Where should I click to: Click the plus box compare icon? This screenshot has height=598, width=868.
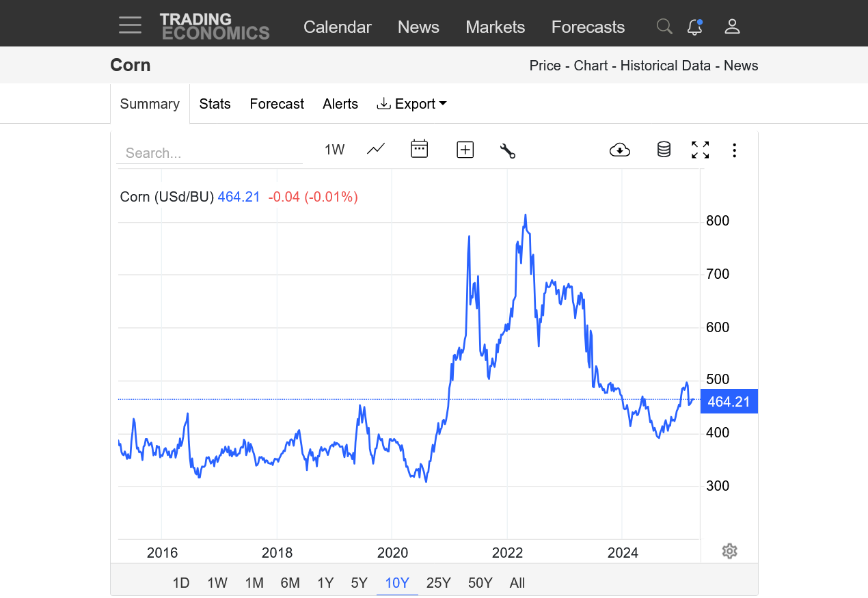(x=465, y=150)
